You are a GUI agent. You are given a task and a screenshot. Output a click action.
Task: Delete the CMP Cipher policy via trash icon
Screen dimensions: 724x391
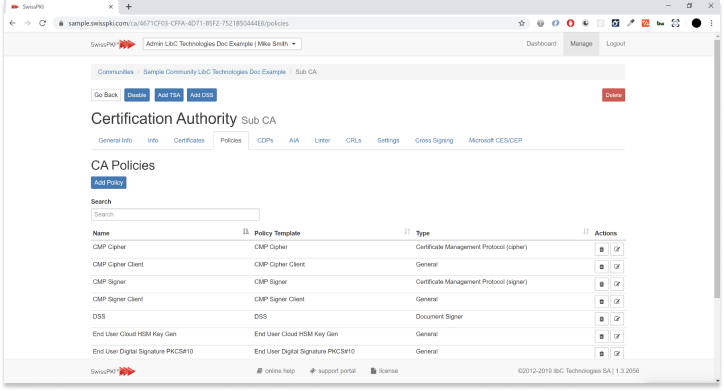point(601,249)
